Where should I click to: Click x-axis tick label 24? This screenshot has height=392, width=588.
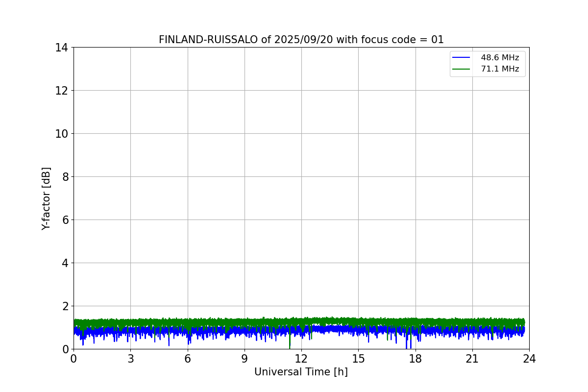[529, 359]
